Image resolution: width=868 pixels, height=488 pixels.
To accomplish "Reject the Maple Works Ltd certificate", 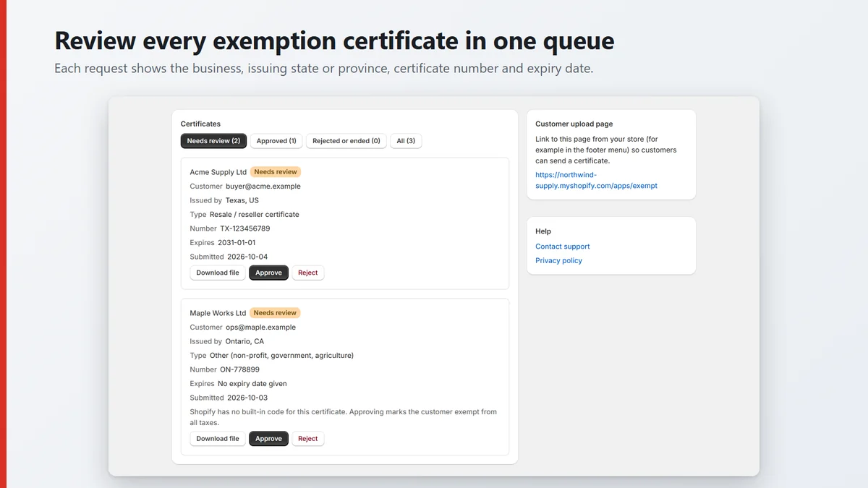I will coord(308,439).
